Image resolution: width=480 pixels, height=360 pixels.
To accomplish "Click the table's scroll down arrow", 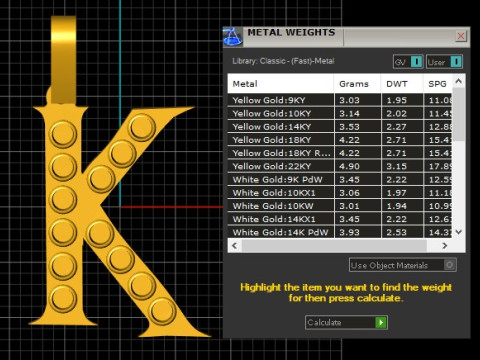I will [x=459, y=232].
